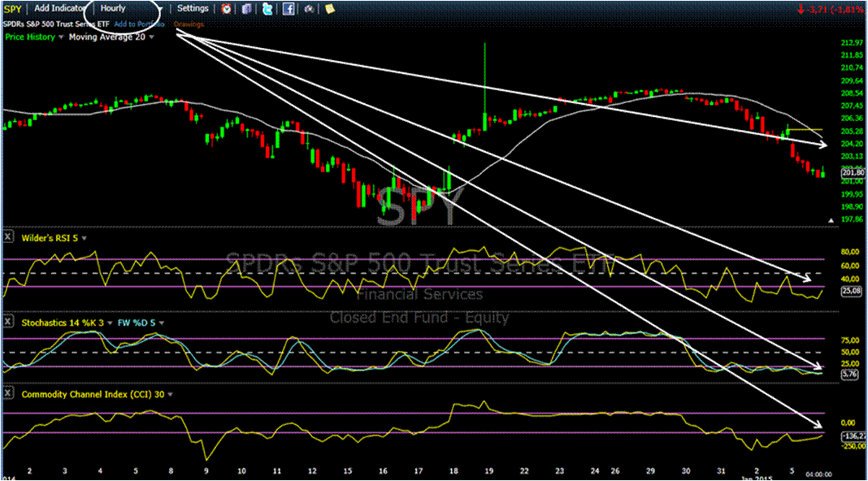Click the FW %D 5 label
This screenshot has width=868, height=481.
137,323
